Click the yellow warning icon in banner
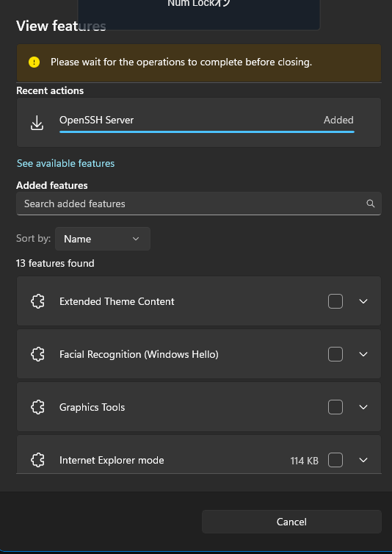This screenshot has height=554, width=392. (x=35, y=62)
